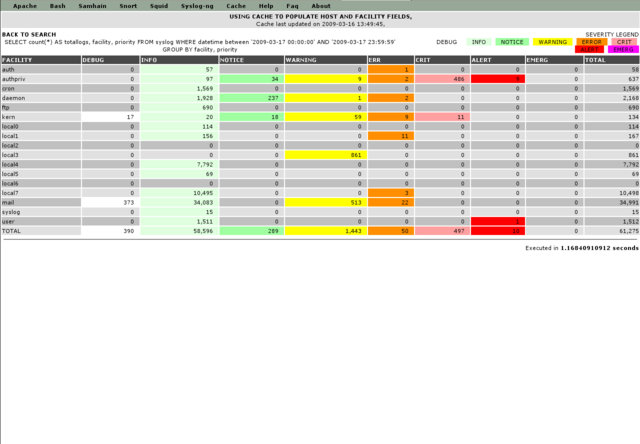The width and height of the screenshot is (640, 444).
Task: Click the yellow WARNING legend swatch
Action: [x=550, y=41]
